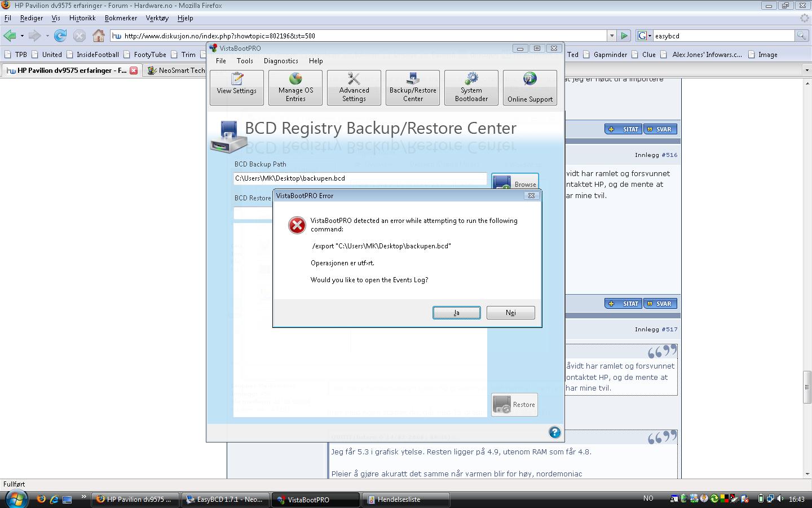Open View Settings in VistaBootPRO
The image size is (812, 508).
point(237,87)
